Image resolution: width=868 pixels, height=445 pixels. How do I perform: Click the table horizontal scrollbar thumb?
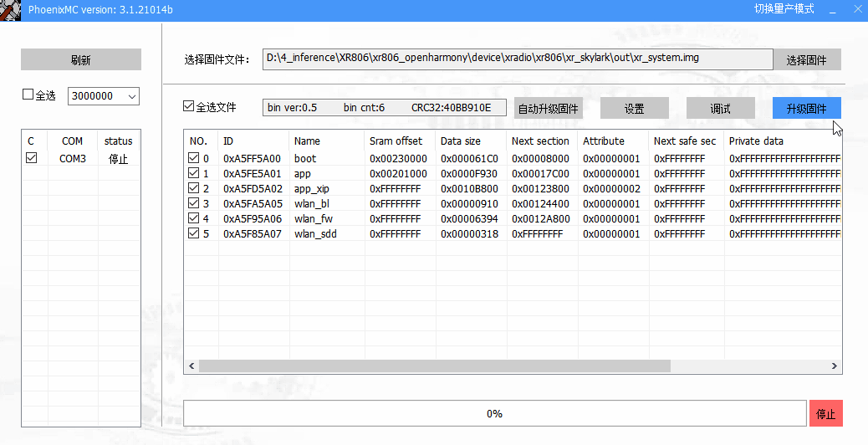pos(435,366)
